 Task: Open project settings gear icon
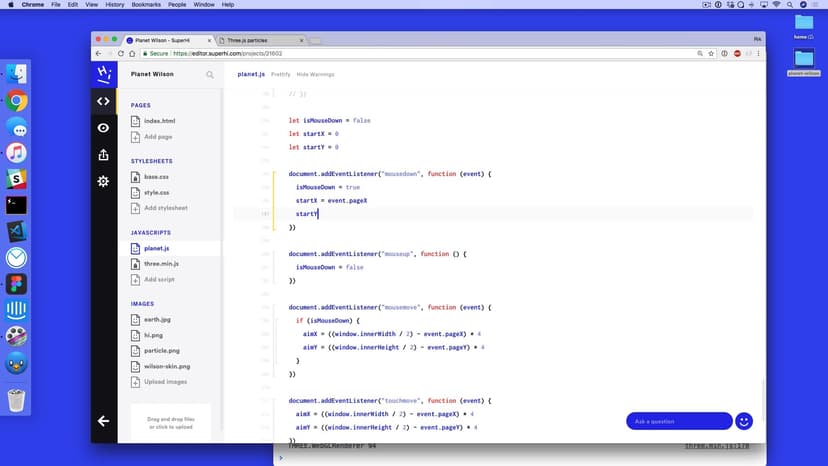coord(103,181)
